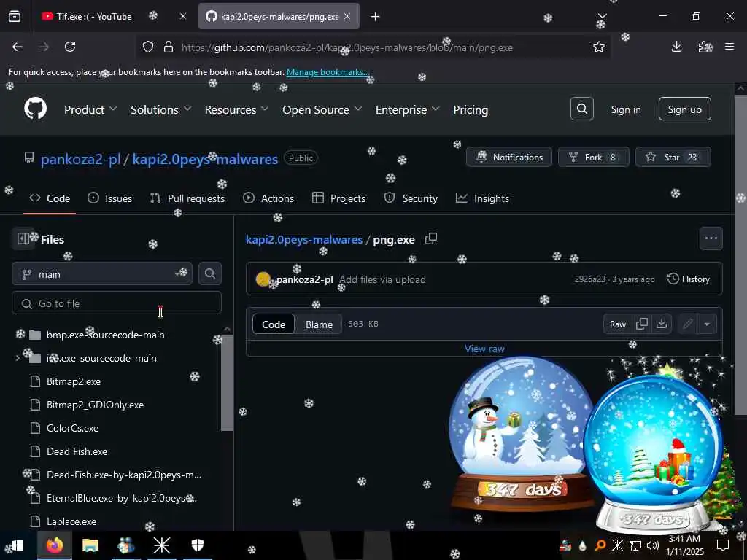Click the padlock site information icon
The height and width of the screenshot is (560, 747).
(x=169, y=47)
